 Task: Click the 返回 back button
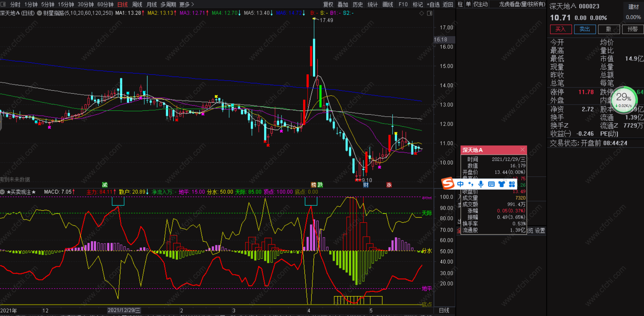coord(448,4)
